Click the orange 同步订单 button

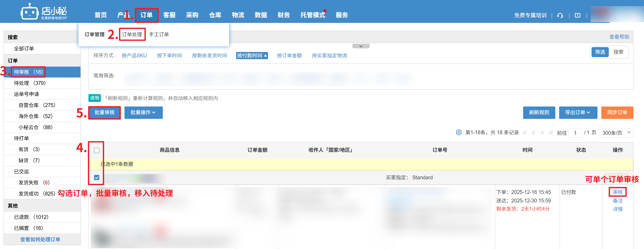click(617, 112)
